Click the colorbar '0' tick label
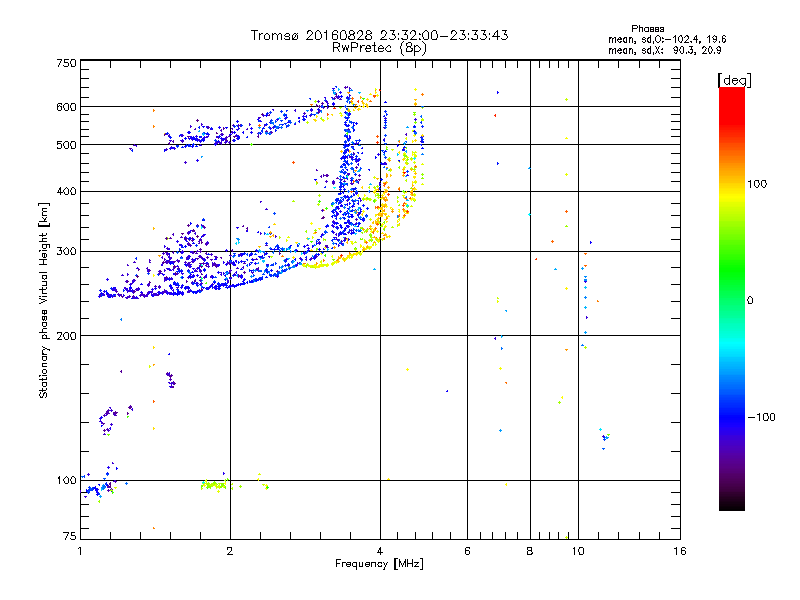 (750, 300)
